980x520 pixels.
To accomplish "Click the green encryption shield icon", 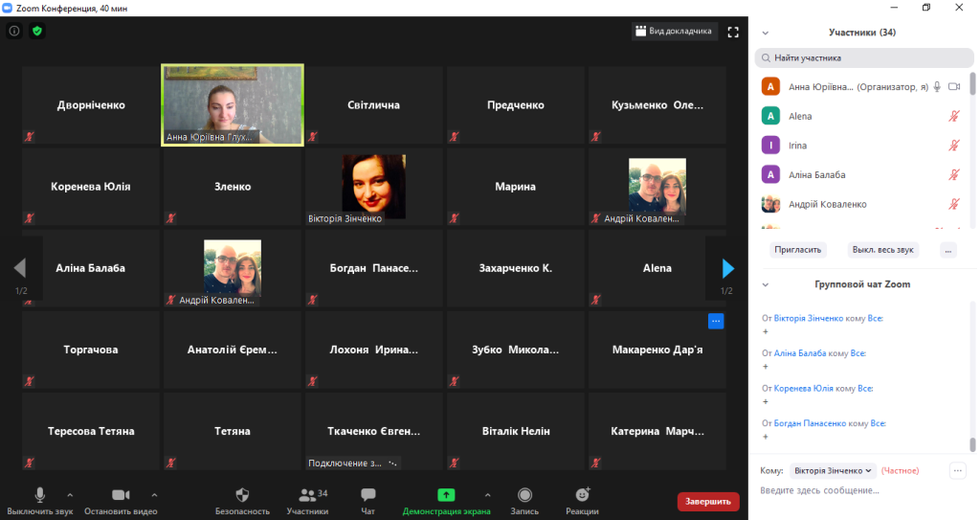I will click(37, 32).
